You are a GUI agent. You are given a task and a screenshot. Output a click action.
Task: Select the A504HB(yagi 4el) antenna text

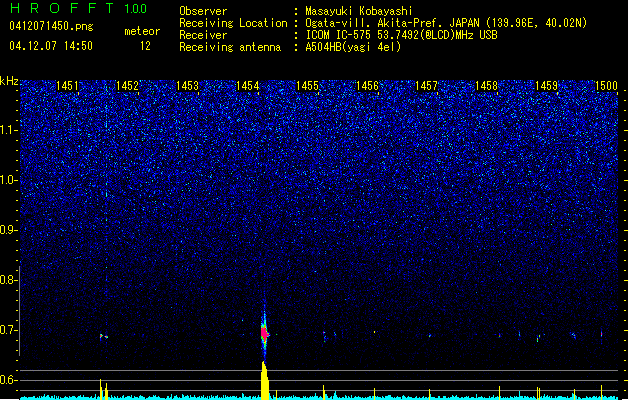point(353,47)
